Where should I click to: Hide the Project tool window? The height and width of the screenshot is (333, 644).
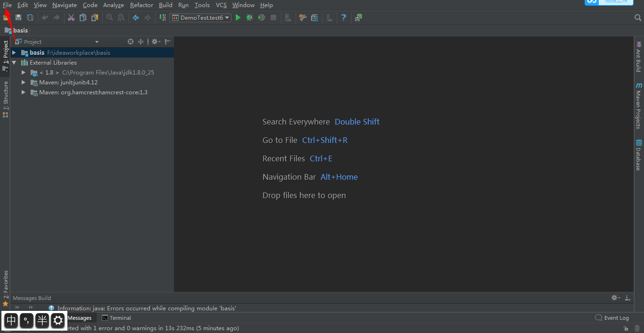pyautogui.click(x=168, y=42)
